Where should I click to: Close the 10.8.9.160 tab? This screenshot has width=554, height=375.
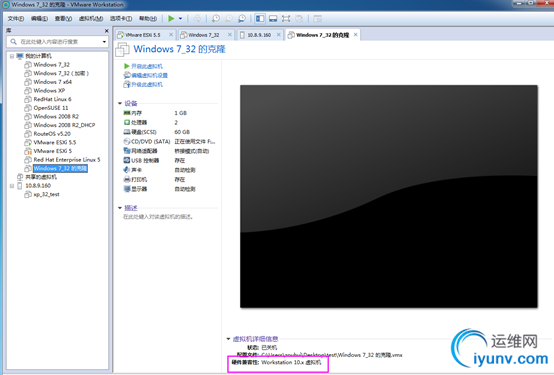[x=279, y=35]
